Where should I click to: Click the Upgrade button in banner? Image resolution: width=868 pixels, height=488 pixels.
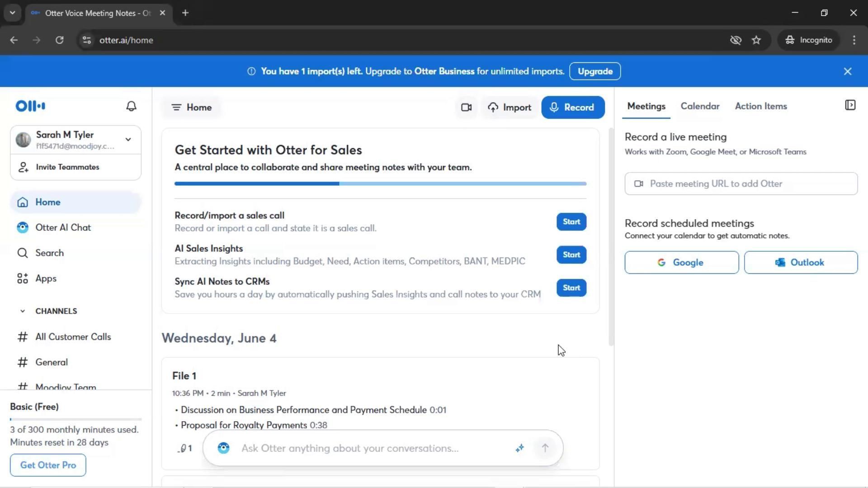(x=595, y=71)
